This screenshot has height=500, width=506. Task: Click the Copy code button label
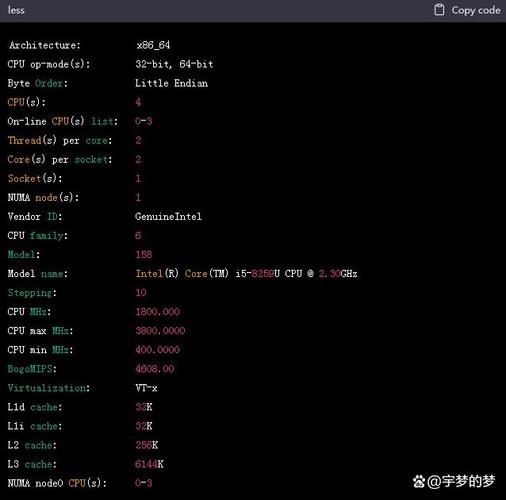[476, 10]
